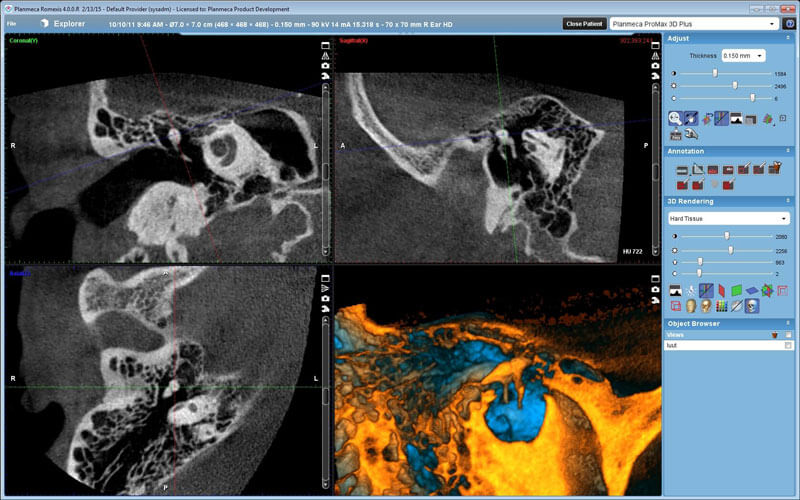
Task: Open the Hard Tissue rendering preset dropdown
Action: tap(729, 218)
